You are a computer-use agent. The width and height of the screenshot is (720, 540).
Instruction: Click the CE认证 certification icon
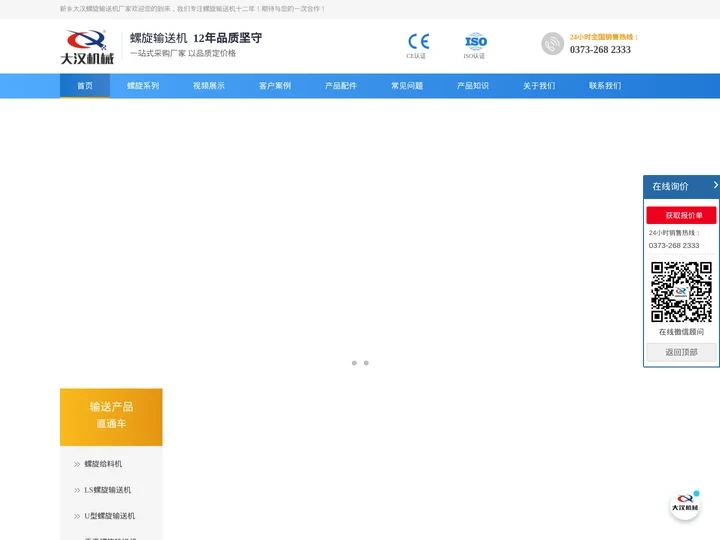click(x=417, y=42)
